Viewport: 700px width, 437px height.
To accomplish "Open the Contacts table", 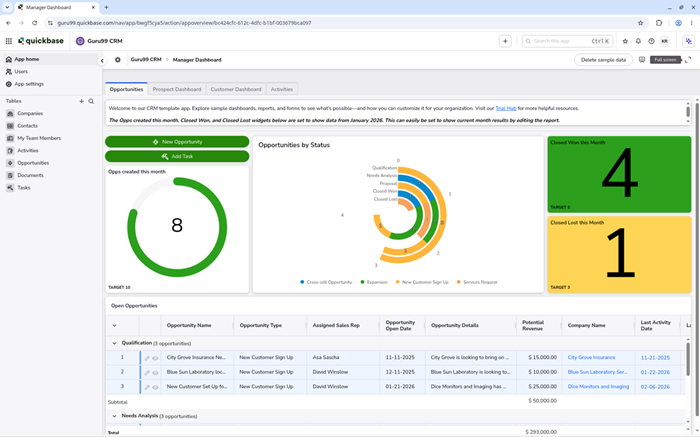I will coord(27,126).
